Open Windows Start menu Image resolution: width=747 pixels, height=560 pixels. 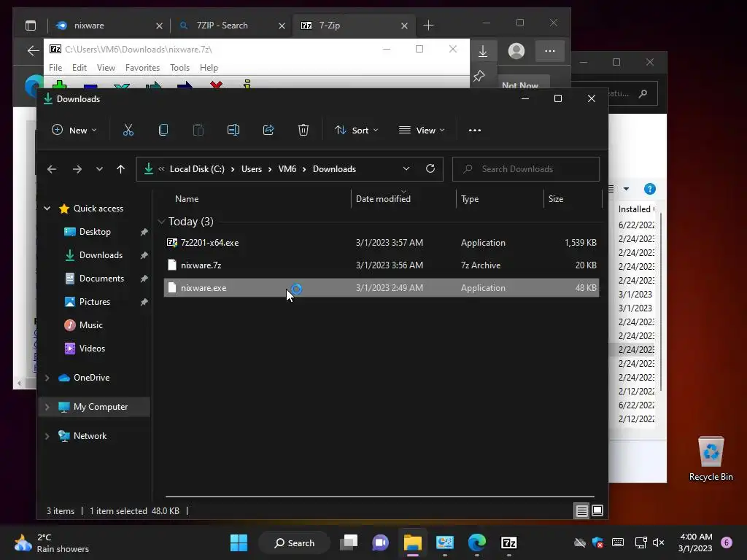point(239,542)
